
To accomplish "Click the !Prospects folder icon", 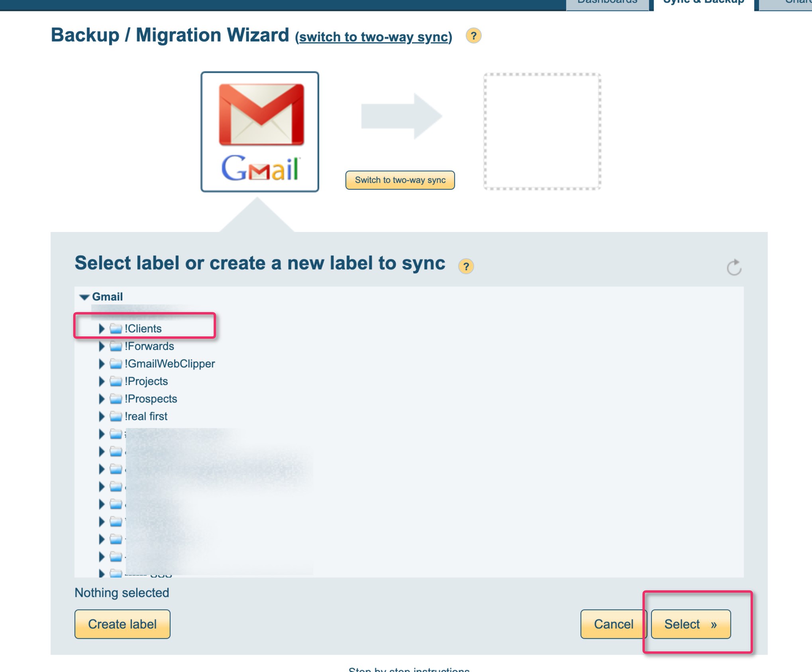I will [116, 399].
